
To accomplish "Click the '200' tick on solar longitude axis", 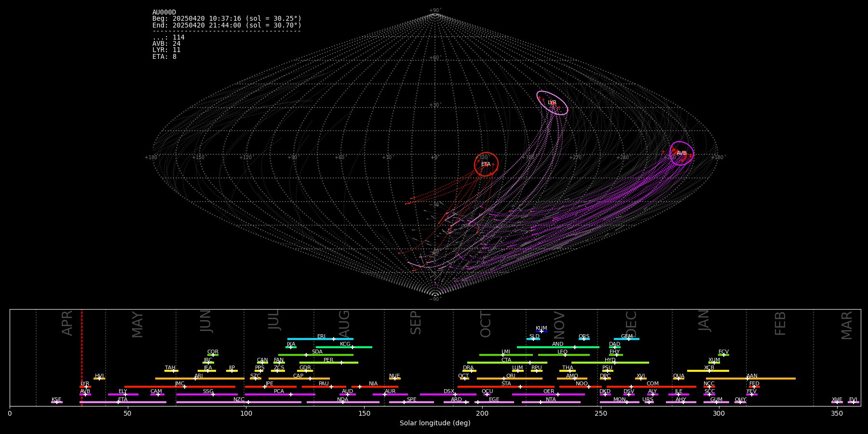I will (x=482, y=413).
